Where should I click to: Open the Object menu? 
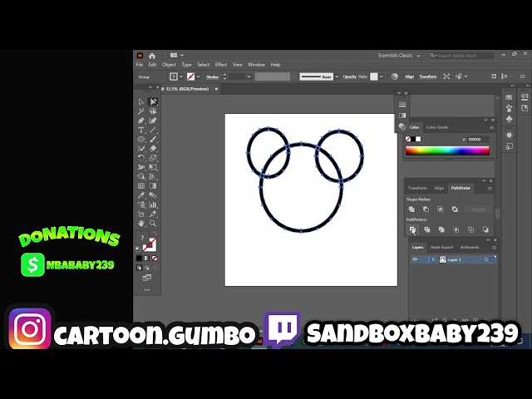[x=169, y=65]
